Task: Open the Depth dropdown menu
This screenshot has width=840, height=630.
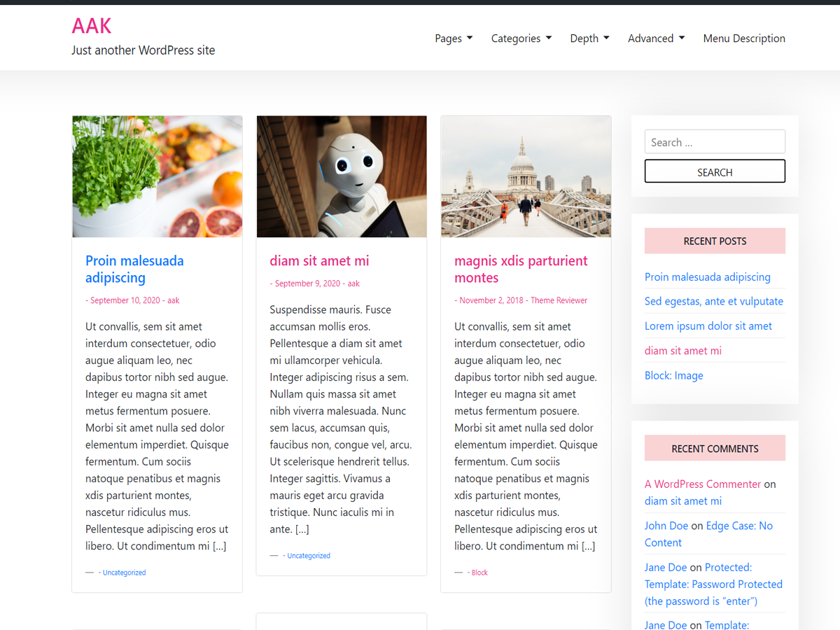Action: [589, 38]
